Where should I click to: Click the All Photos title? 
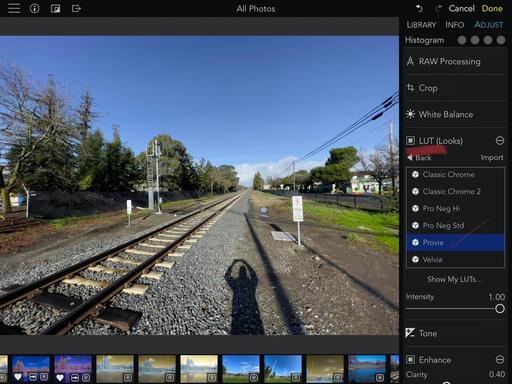(256, 9)
